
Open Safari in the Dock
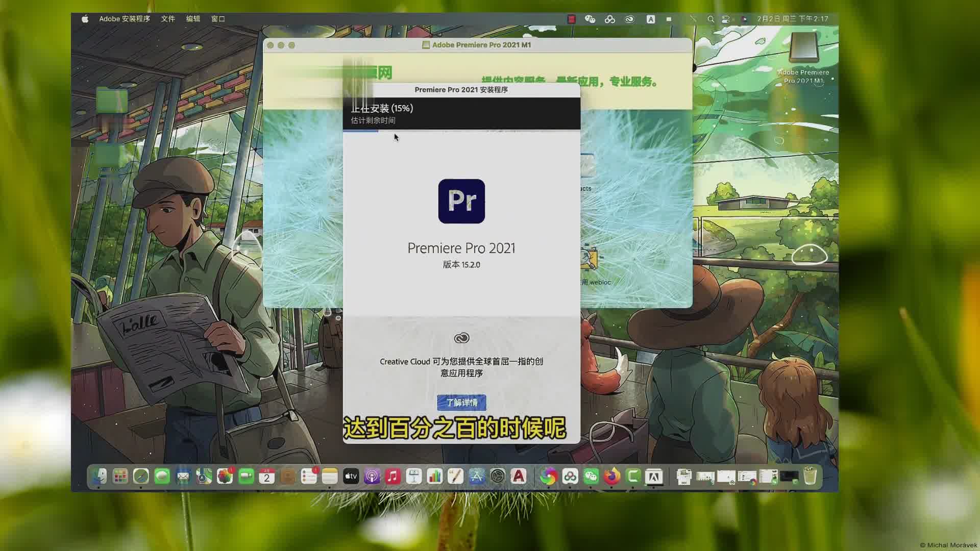[x=141, y=477]
